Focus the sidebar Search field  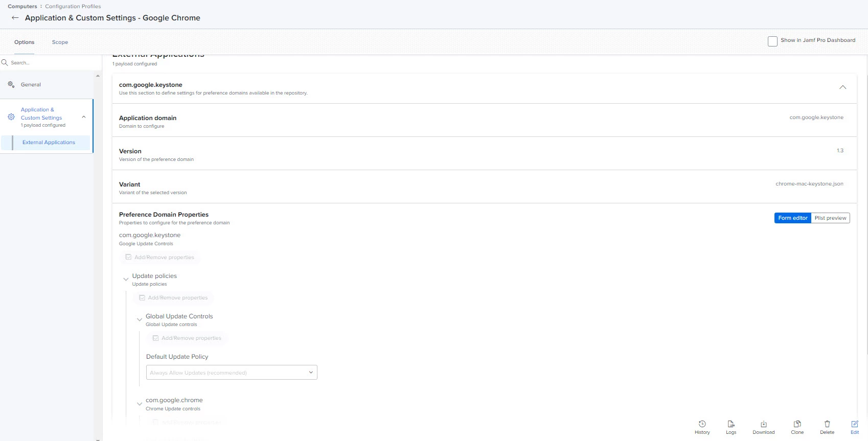[x=51, y=63]
